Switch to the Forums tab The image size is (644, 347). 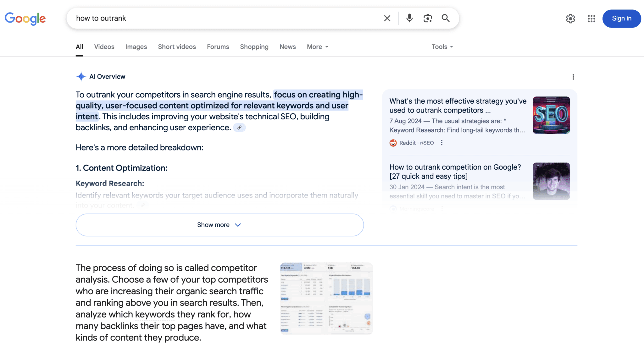(218, 47)
